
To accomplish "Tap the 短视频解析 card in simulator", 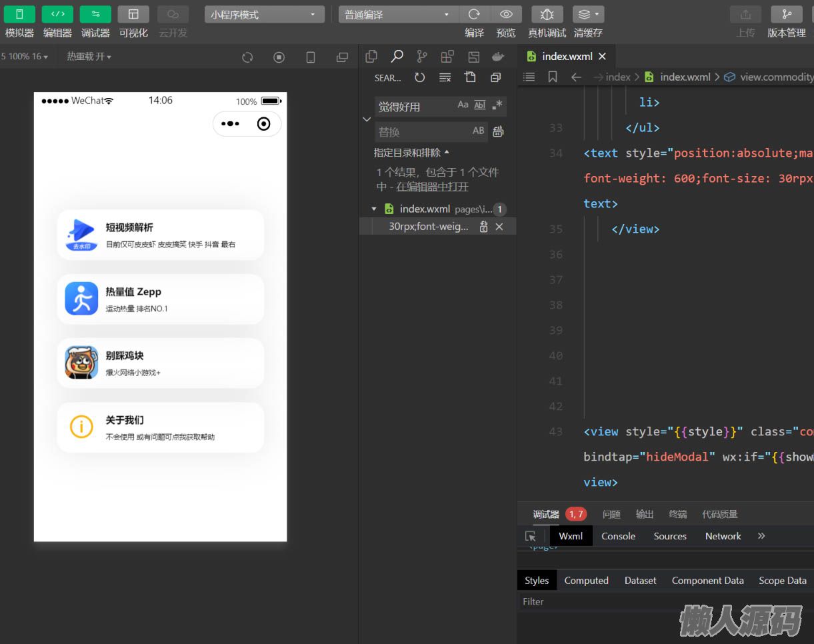I will tap(161, 235).
